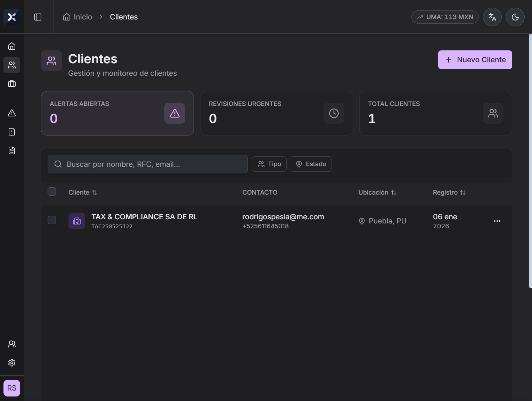The width and height of the screenshot is (532, 401).
Task: Open the document reports icon in sidebar
Action: tap(12, 150)
